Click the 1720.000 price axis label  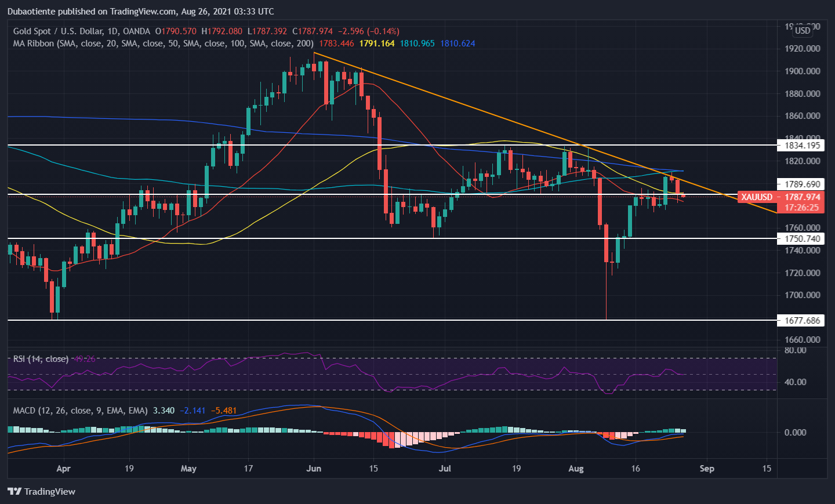[803, 273]
